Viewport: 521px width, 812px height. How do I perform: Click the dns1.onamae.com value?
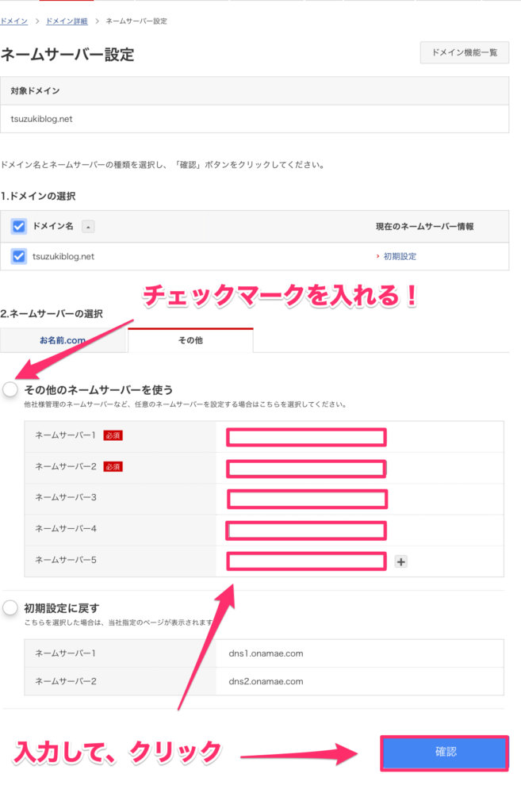tap(266, 653)
